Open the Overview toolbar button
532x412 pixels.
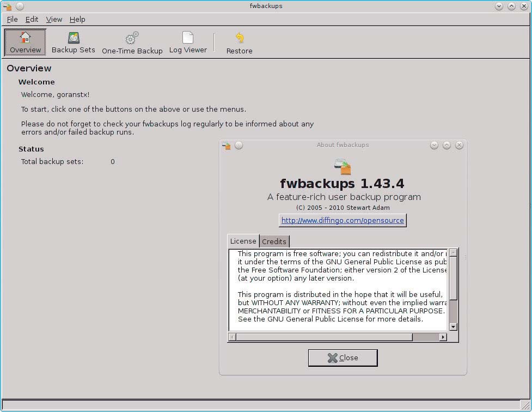pyautogui.click(x=25, y=43)
